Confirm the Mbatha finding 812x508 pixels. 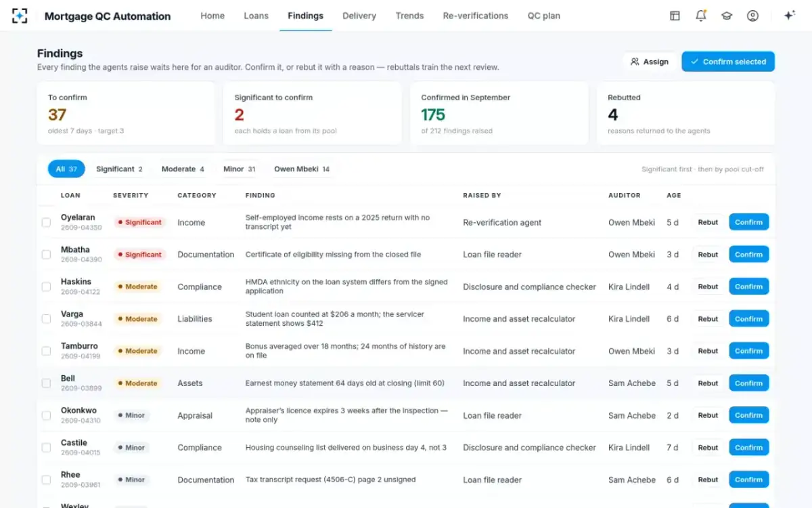(748, 255)
